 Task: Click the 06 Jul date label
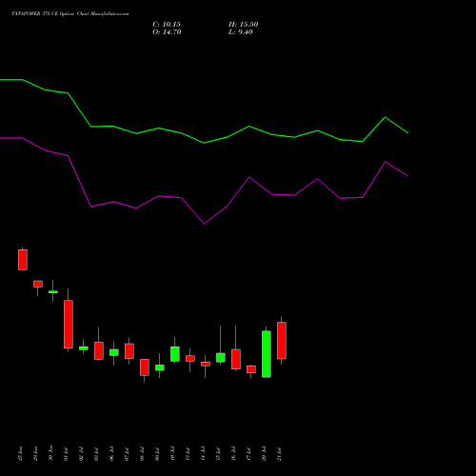[x=111, y=453]
